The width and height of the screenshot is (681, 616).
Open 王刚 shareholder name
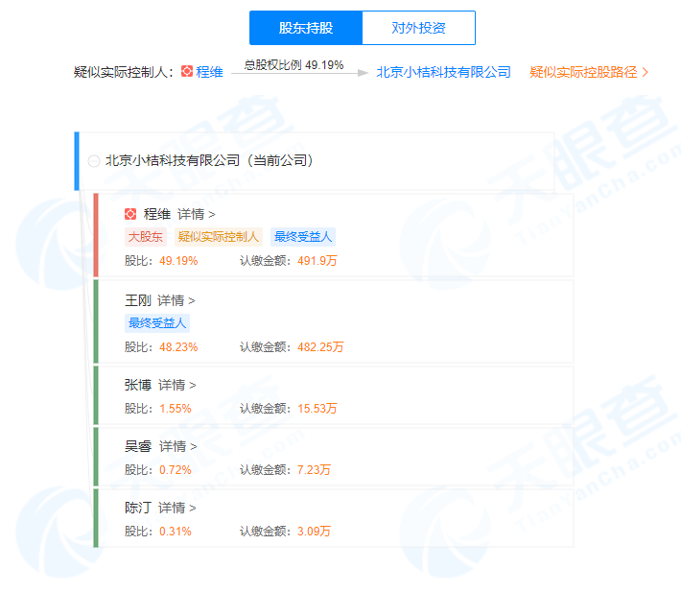click(x=138, y=300)
